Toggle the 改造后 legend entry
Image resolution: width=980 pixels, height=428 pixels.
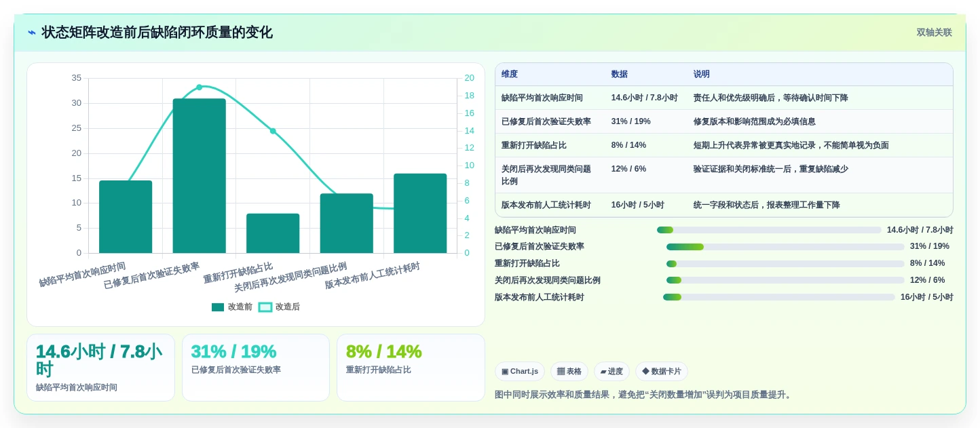(x=279, y=307)
